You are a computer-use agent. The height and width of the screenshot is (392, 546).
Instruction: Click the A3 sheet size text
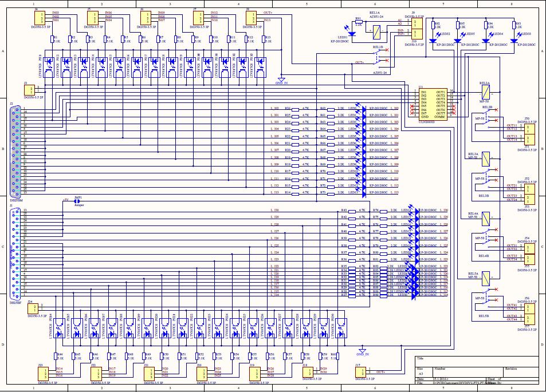click(x=421, y=374)
